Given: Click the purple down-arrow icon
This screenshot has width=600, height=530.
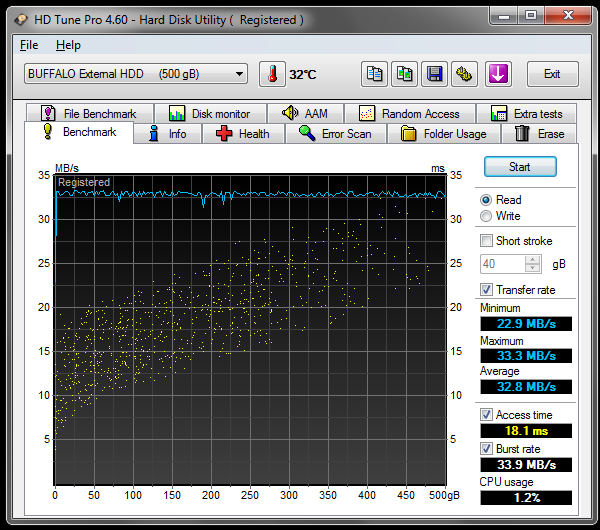Looking at the screenshot, I should click(x=498, y=74).
